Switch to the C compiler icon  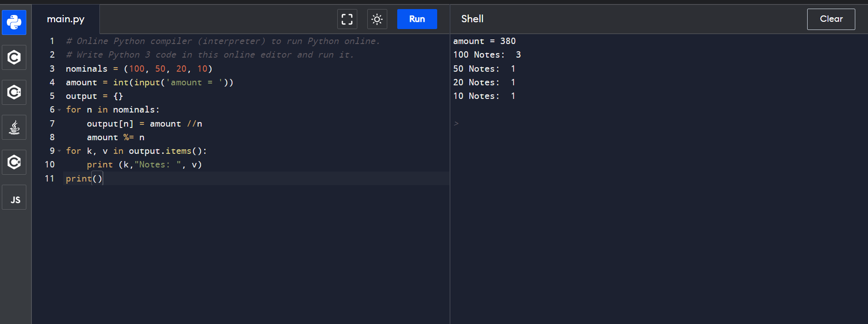click(x=14, y=57)
